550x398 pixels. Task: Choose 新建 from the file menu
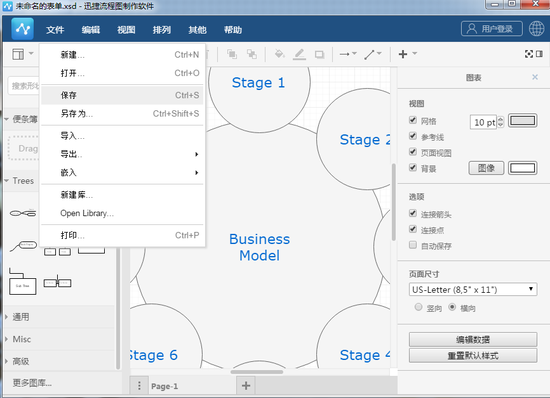coord(122,55)
